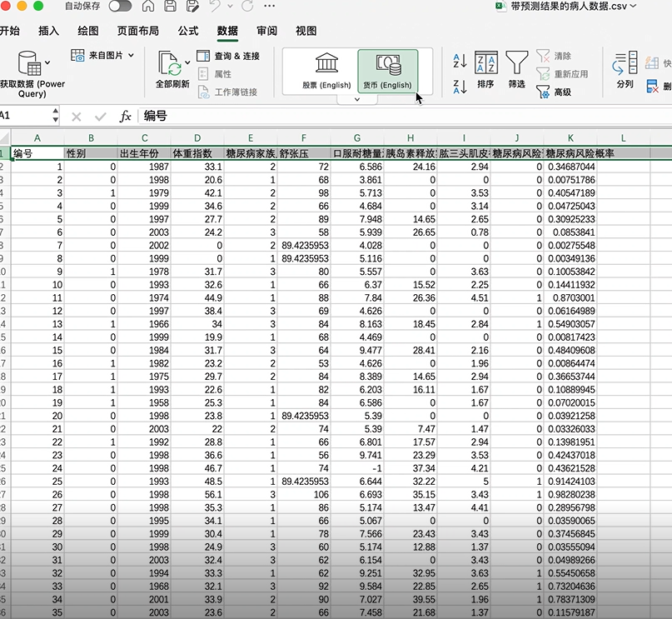672x619 pixels.
Task: Click the 出生年份 header cell
Action: pyautogui.click(x=144, y=153)
